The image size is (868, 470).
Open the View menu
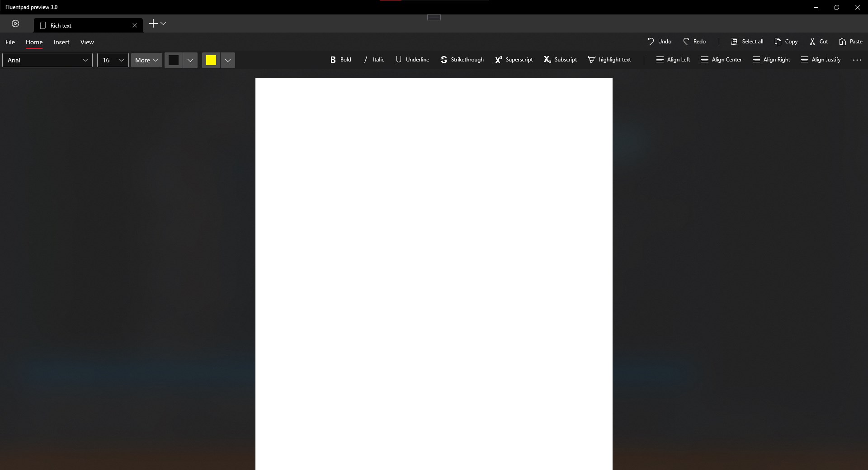pos(87,42)
